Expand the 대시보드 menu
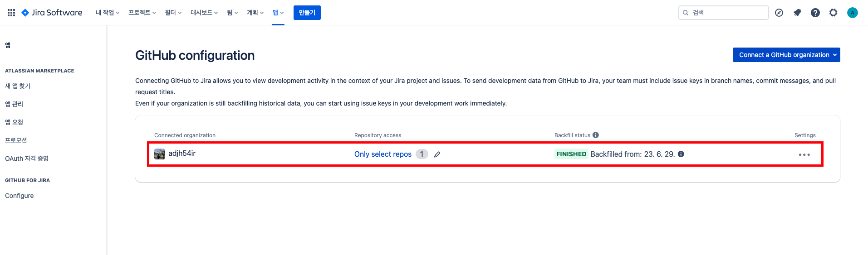868x255 pixels. (x=204, y=13)
